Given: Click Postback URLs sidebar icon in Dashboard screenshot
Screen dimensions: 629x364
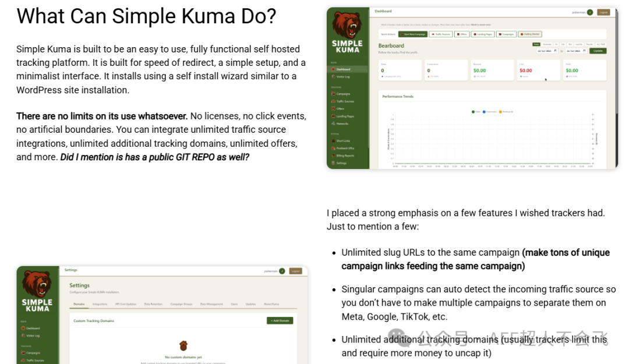Looking at the screenshot, I should (x=333, y=148).
